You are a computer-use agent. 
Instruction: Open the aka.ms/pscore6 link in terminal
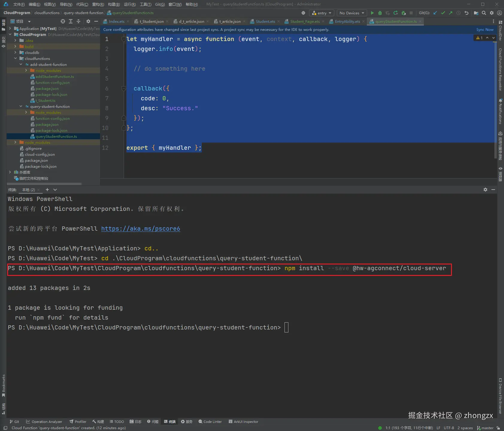coord(140,229)
